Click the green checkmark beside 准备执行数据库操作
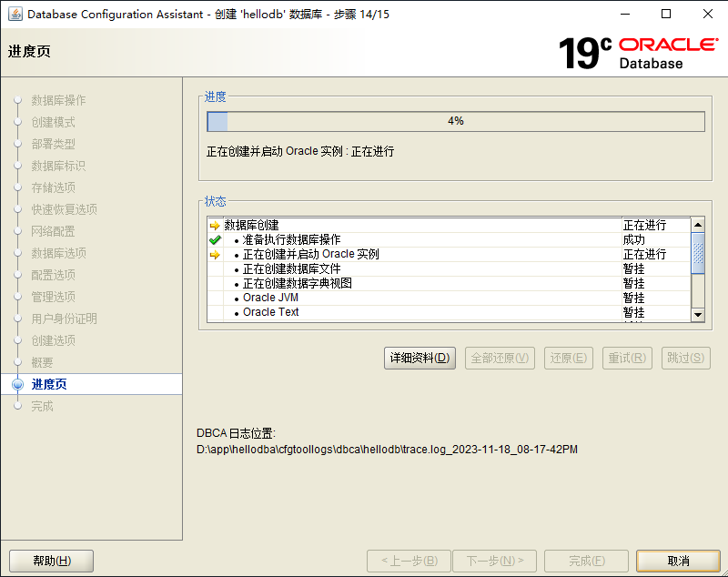The height and width of the screenshot is (577, 728). pos(215,240)
